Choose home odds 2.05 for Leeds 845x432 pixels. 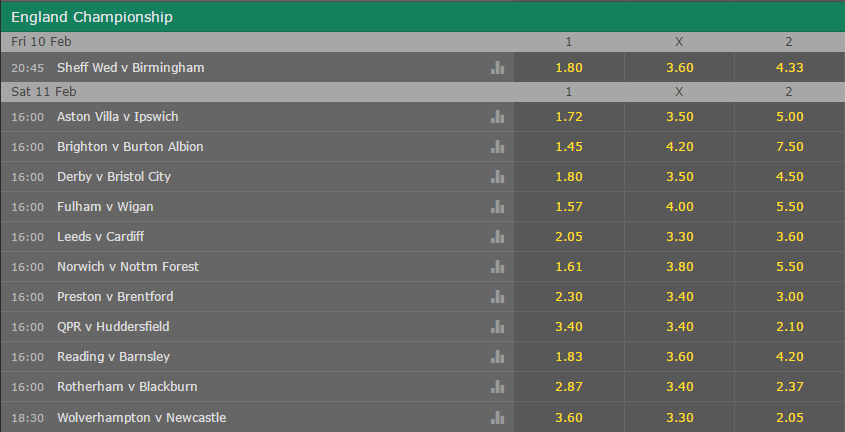tap(569, 236)
